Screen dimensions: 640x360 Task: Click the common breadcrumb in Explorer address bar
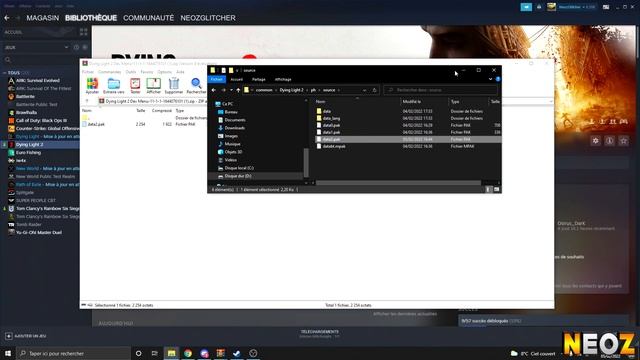pos(264,90)
